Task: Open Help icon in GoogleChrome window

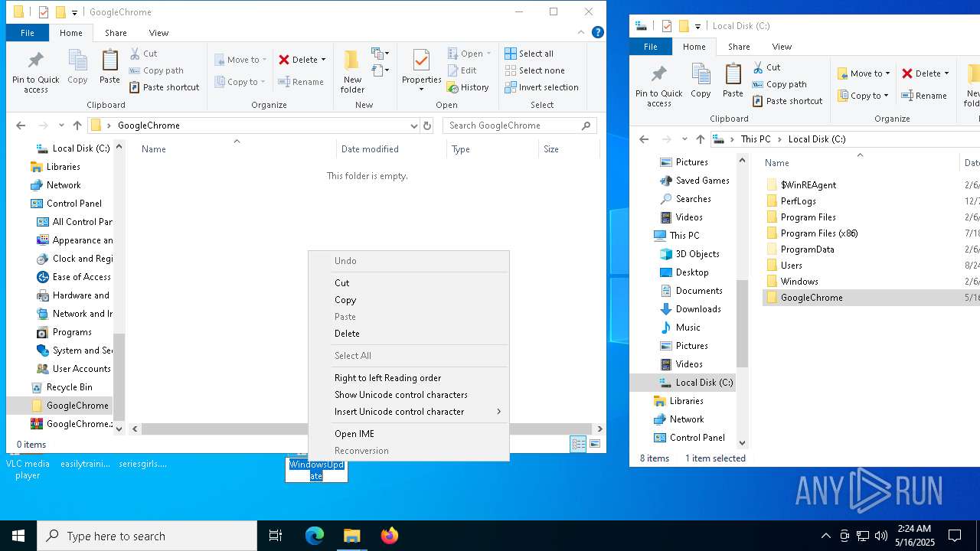Action: click(x=598, y=32)
